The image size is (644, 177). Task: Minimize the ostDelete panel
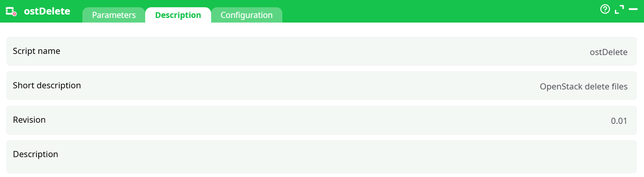pos(633,9)
